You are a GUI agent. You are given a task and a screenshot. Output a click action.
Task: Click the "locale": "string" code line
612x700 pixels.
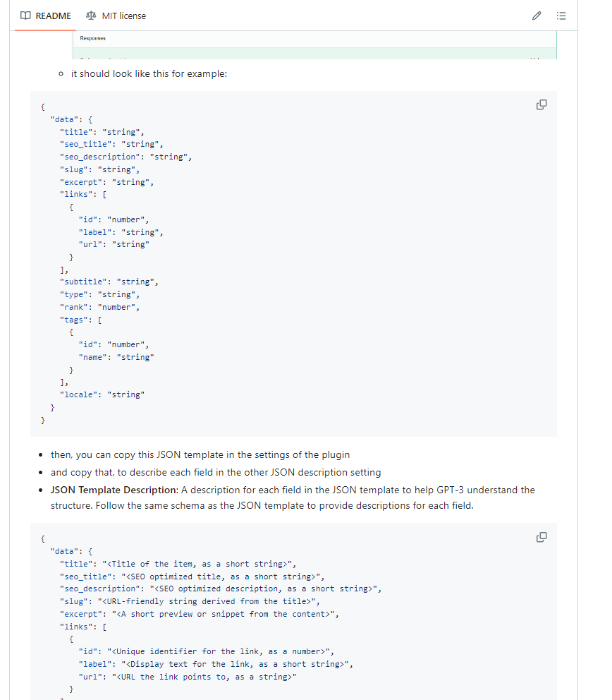102,394
